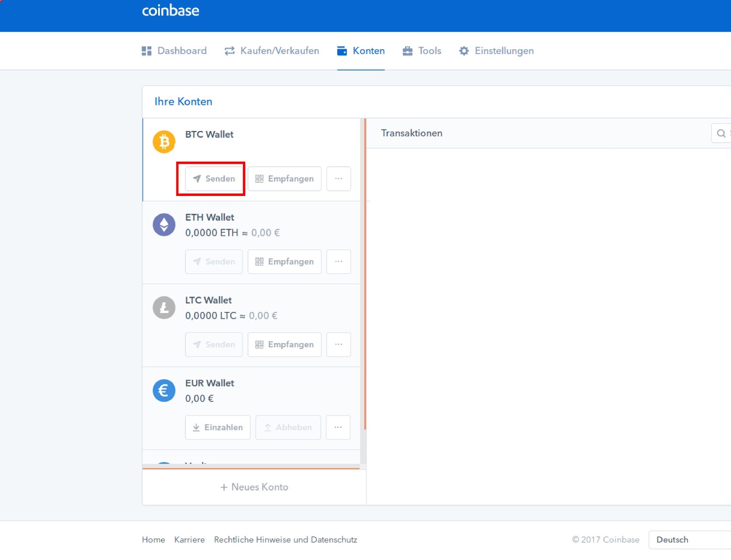Click Empfangen in BTC Wallet
731x560 pixels.
tap(285, 179)
